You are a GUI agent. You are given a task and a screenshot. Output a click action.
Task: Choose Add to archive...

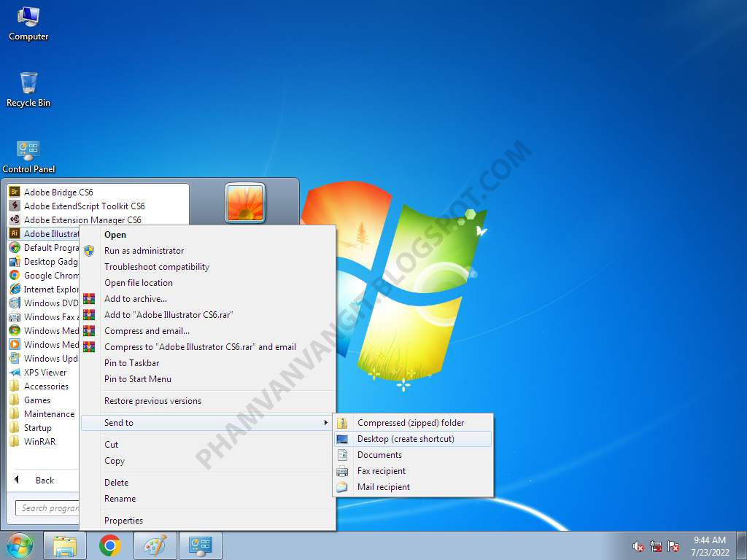tap(208, 299)
